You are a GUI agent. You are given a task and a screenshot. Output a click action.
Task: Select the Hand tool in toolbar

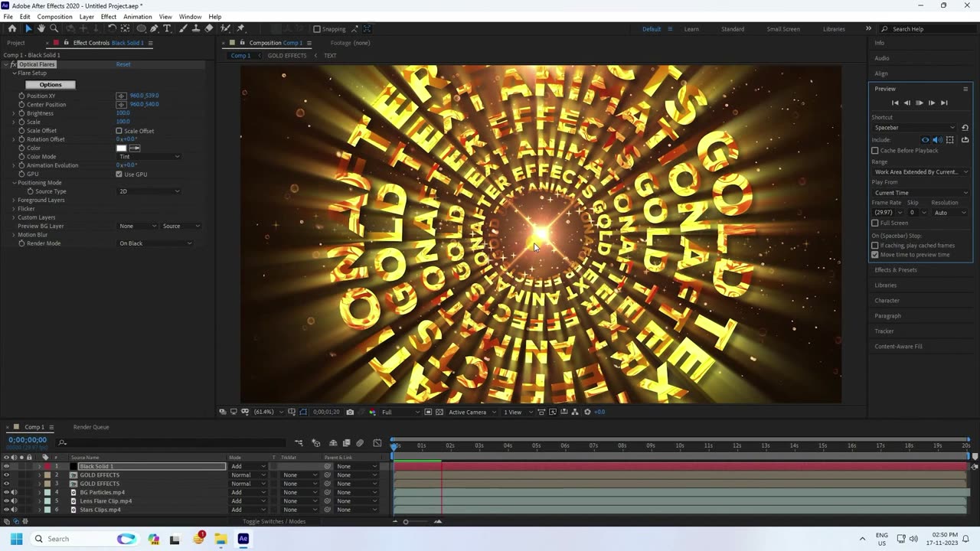[41, 28]
